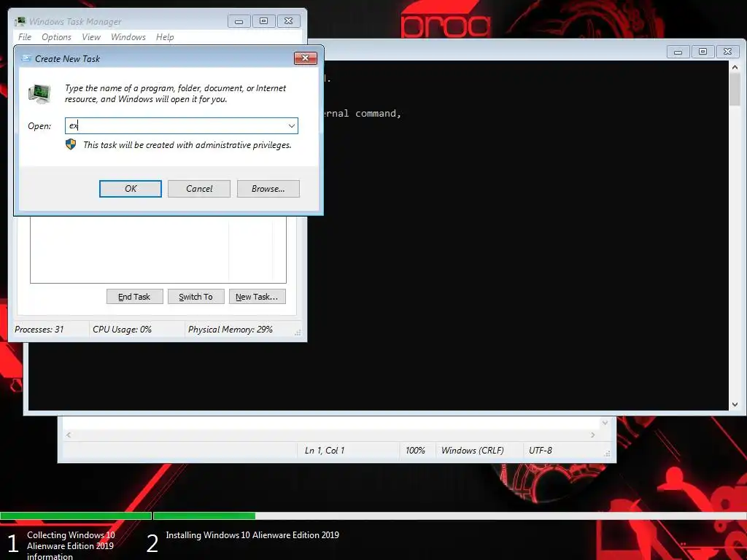Click Notepad horizontal scroll left arrow

tap(69, 435)
